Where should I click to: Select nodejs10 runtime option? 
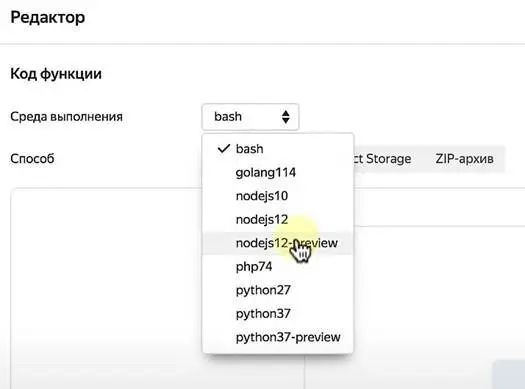point(278,196)
